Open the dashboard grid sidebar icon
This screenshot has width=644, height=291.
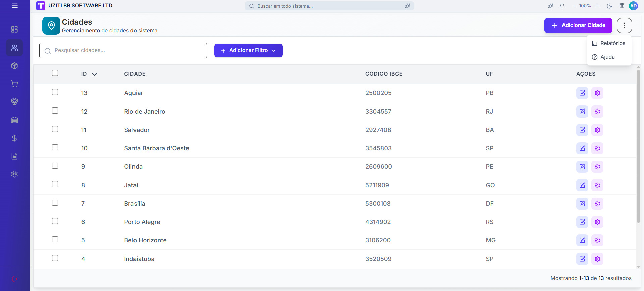pos(14,29)
